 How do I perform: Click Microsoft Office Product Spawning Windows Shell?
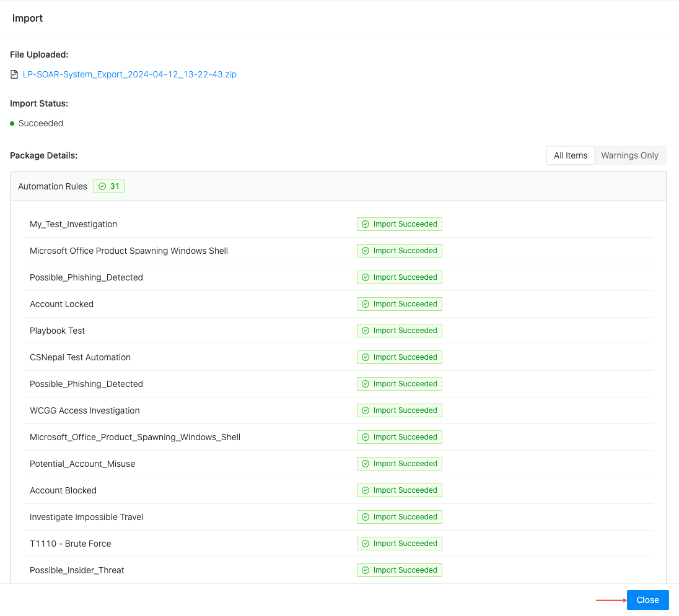(129, 251)
